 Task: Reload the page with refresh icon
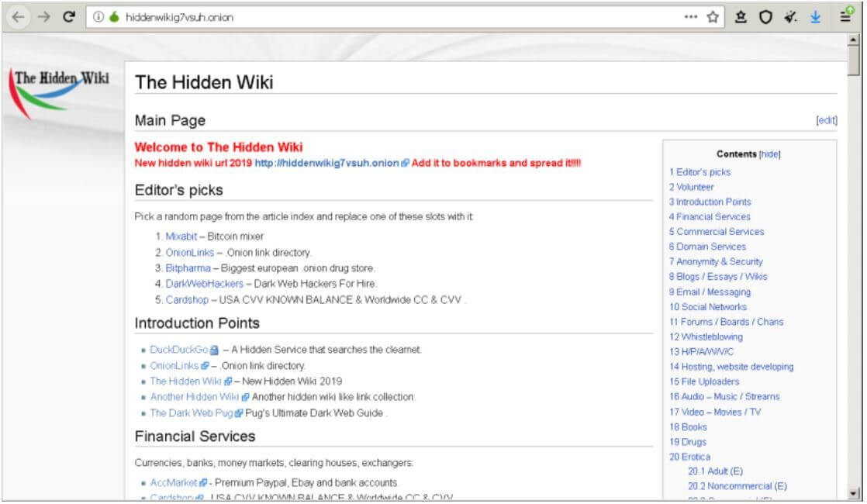click(x=68, y=17)
